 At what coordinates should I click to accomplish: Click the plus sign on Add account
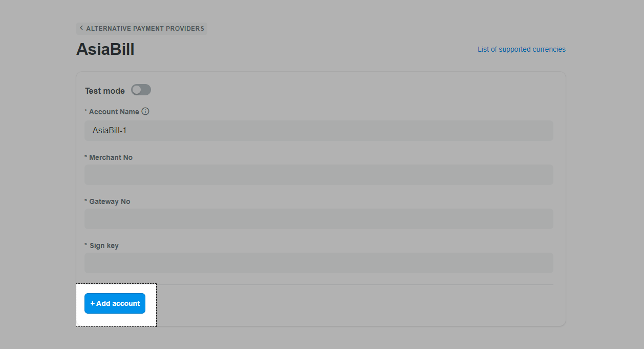point(93,303)
